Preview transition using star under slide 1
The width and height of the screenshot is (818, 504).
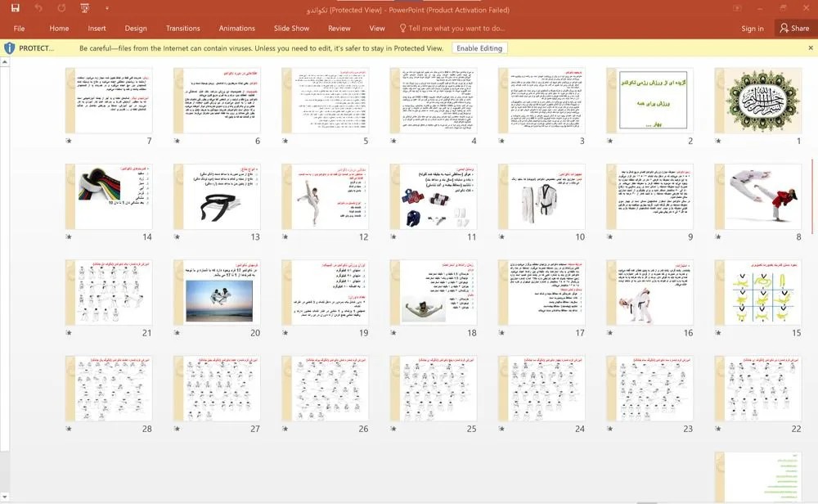[x=718, y=141]
